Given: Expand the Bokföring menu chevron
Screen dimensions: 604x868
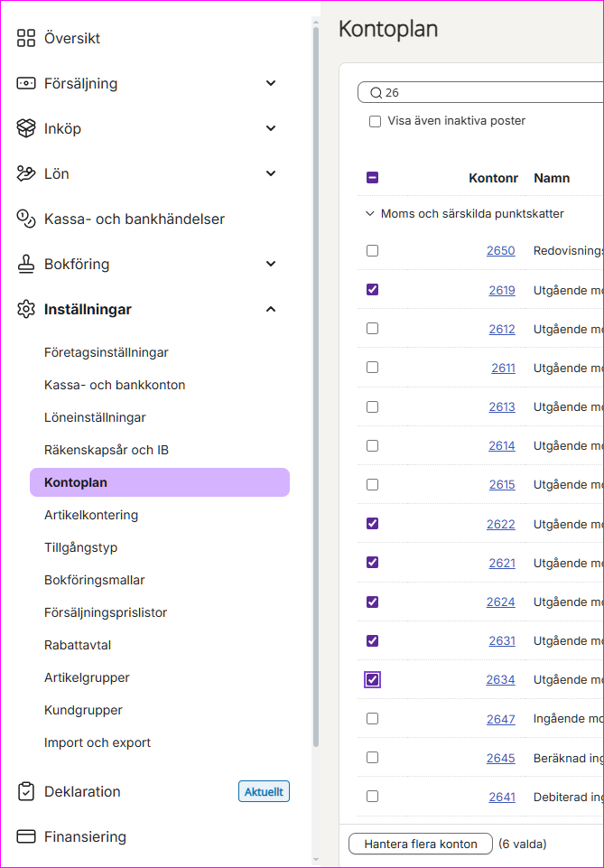Looking at the screenshot, I should [271, 264].
